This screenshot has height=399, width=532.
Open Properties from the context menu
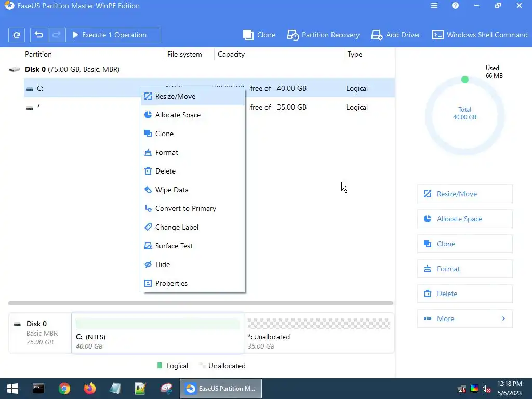[x=193, y=283]
